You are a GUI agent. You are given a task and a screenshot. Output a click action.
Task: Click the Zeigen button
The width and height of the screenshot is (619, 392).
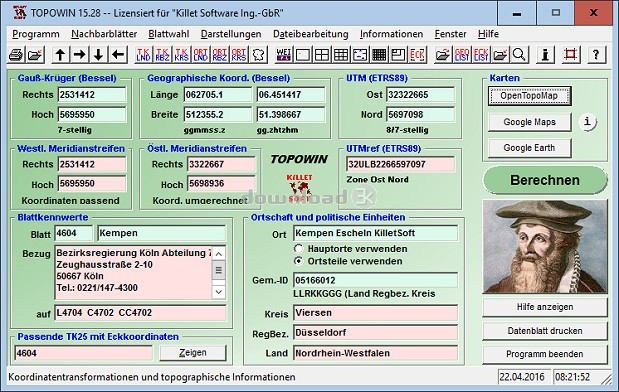tap(193, 353)
